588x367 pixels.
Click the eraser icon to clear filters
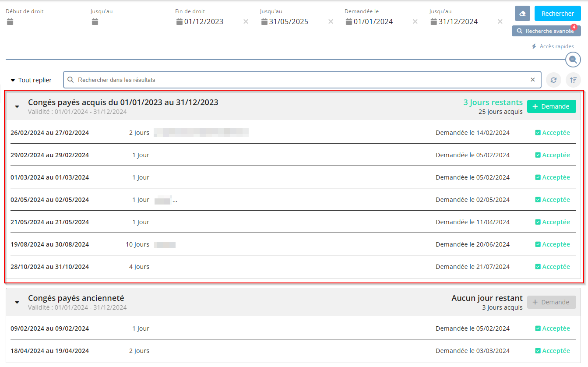(522, 14)
